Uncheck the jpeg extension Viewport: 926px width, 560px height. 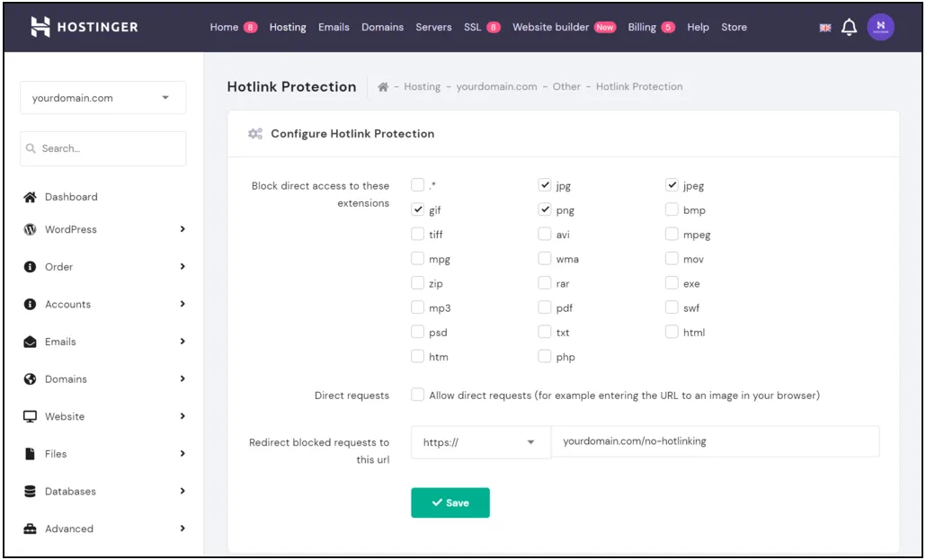point(672,185)
